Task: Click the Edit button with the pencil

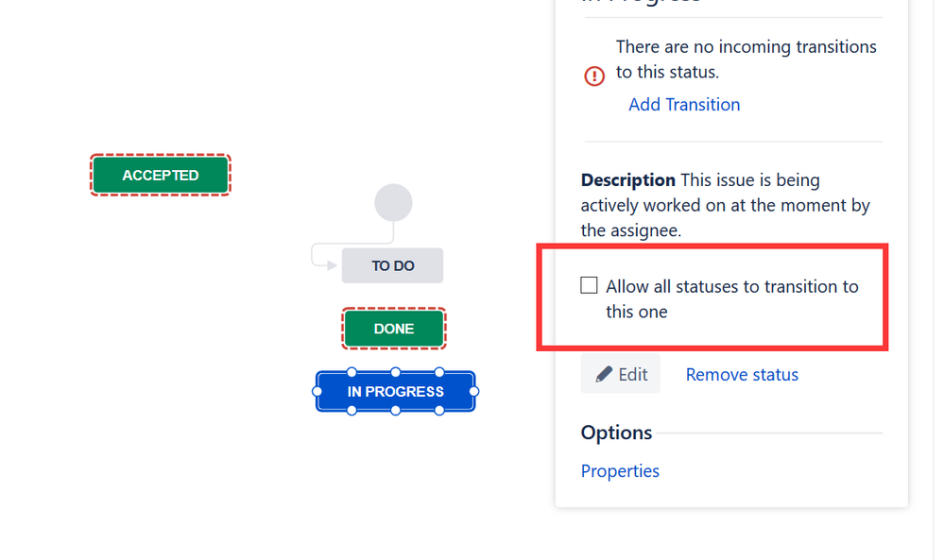Action: 620,374
